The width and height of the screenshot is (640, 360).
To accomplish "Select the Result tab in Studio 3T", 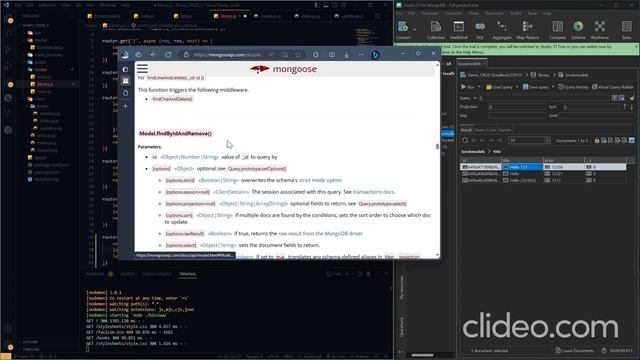I will click(x=466, y=130).
